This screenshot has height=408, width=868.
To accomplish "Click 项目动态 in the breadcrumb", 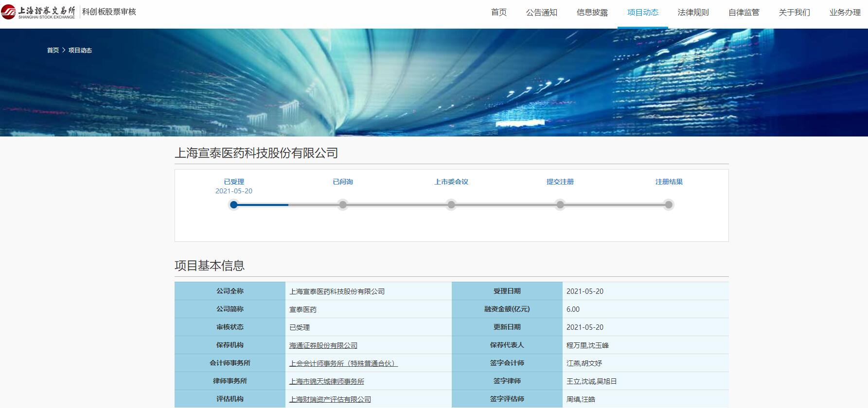I will [x=80, y=51].
